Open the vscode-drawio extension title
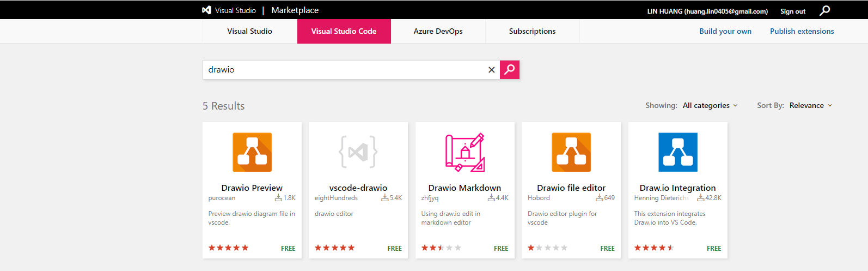This screenshot has height=271, width=868. click(x=358, y=188)
